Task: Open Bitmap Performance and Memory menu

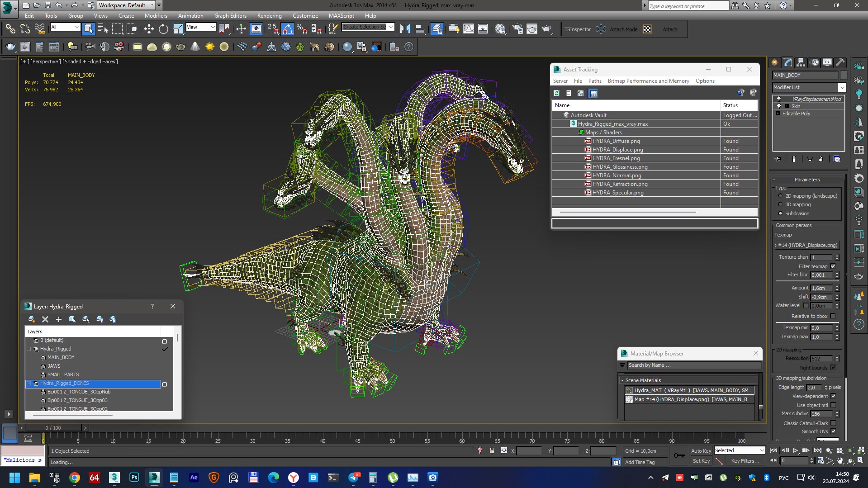Action: tap(648, 81)
